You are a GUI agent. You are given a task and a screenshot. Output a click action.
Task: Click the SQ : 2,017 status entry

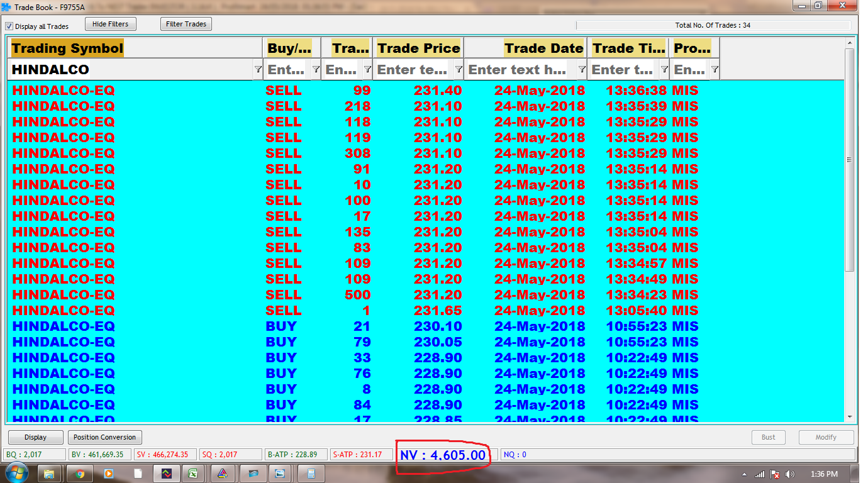coord(231,454)
